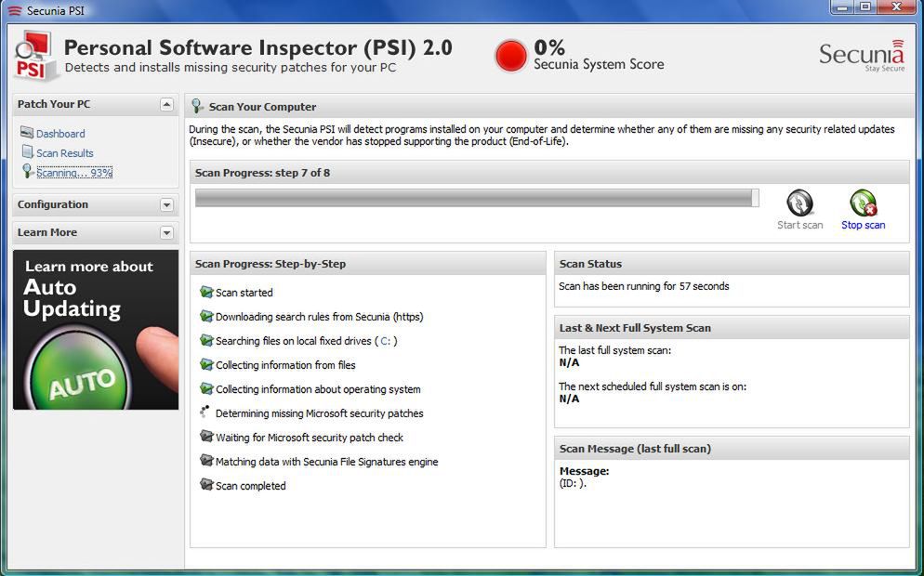The width and height of the screenshot is (924, 576).
Task: Click the Learn More header
Action: point(96,232)
